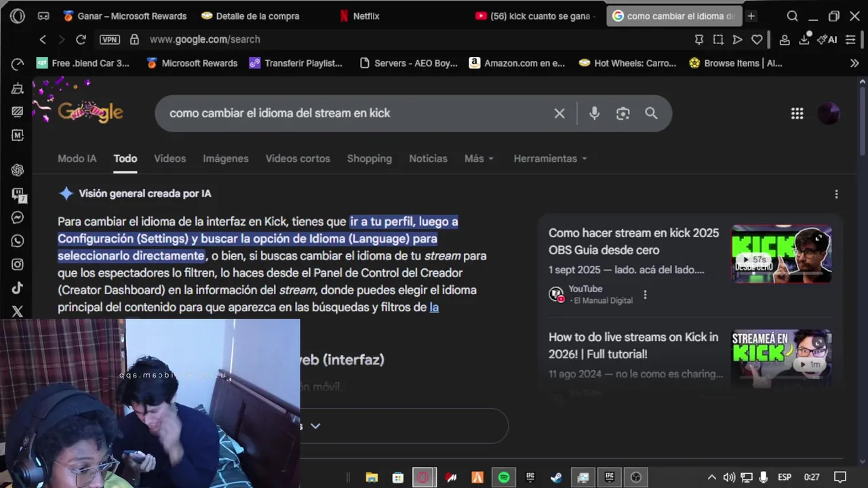Open the Google account avatar
Image resolution: width=868 pixels, height=488 pixels.
pyautogui.click(x=829, y=113)
